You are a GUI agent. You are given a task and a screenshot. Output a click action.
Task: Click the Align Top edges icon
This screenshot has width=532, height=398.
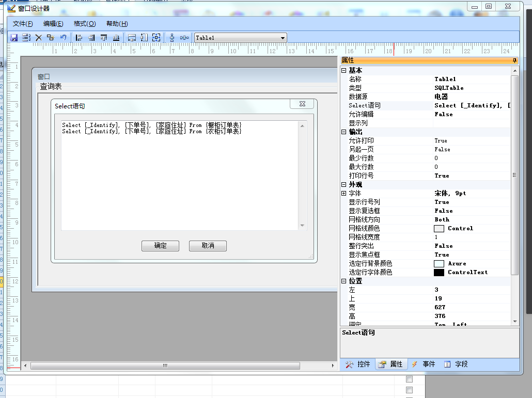click(104, 38)
